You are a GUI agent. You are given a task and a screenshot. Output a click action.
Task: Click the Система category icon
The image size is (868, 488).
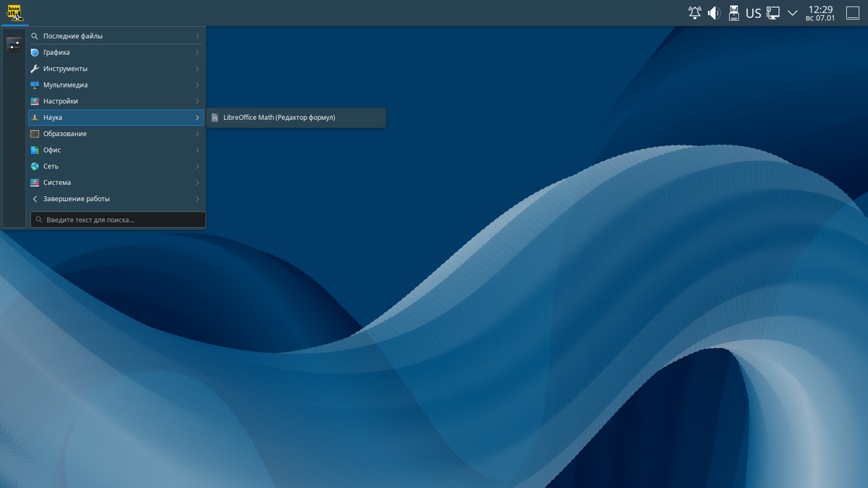tap(35, 182)
